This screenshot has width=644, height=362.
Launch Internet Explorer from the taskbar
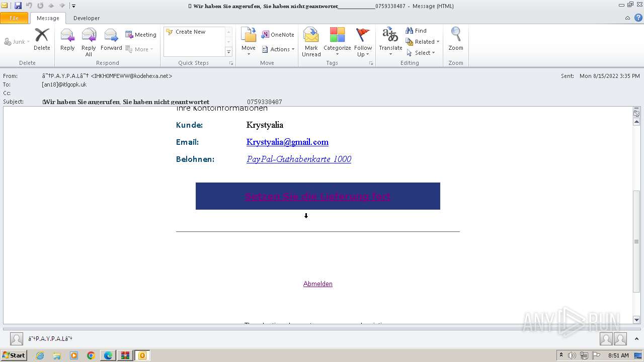pos(40,355)
